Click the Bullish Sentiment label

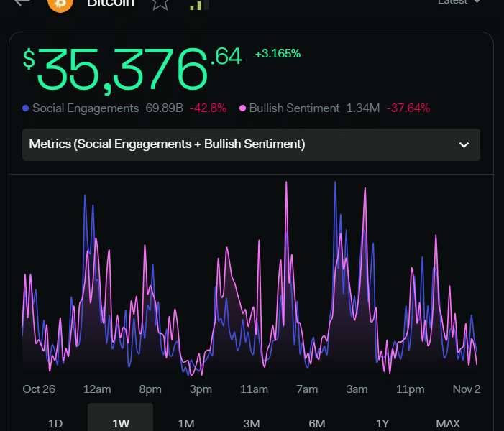[x=295, y=108]
